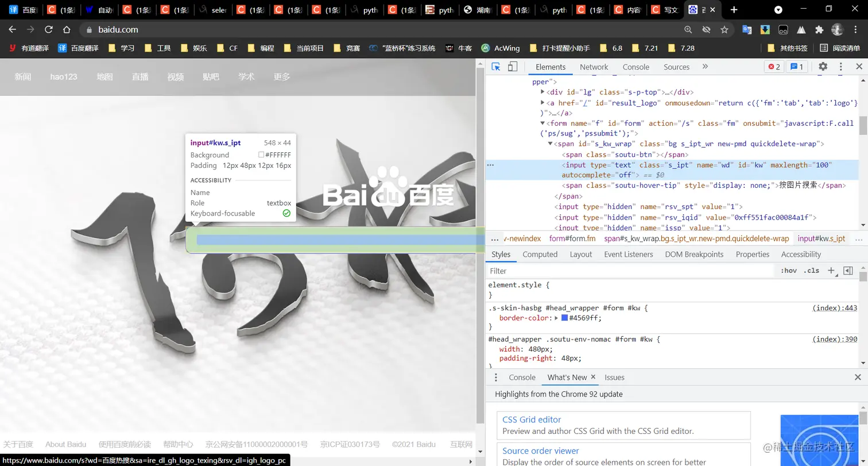Open the #4569ff color swatch picker
The image size is (868, 466).
point(564,318)
